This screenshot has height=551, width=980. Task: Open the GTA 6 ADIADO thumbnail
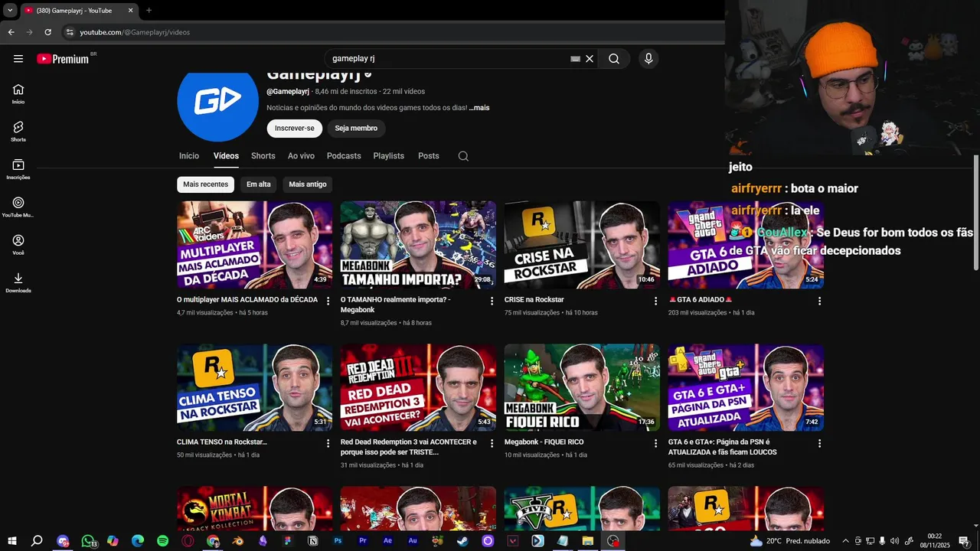(746, 245)
